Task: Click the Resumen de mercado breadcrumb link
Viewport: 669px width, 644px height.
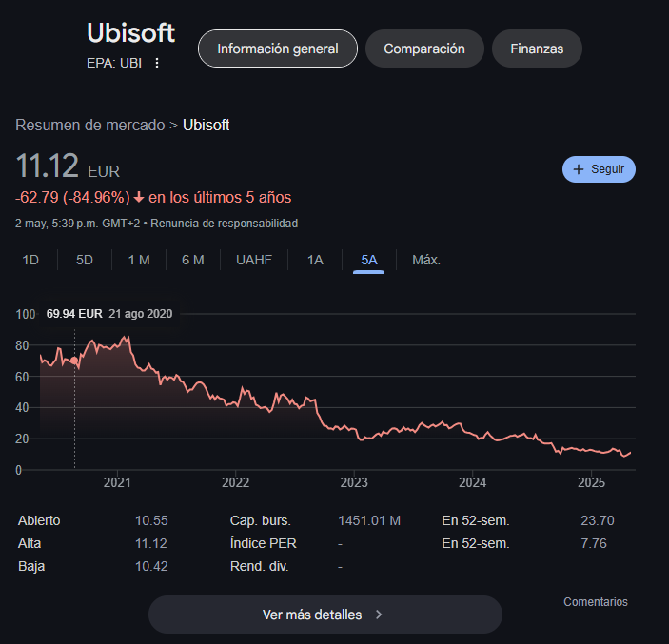Action: click(x=90, y=125)
